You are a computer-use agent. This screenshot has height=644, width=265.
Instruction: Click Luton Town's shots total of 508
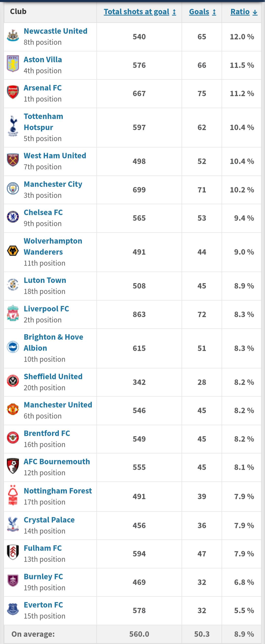coord(139,286)
